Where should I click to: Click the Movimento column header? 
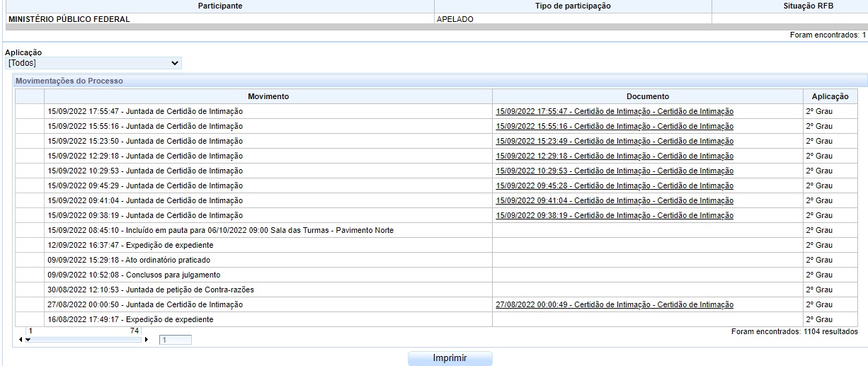(x=268, y=96)
